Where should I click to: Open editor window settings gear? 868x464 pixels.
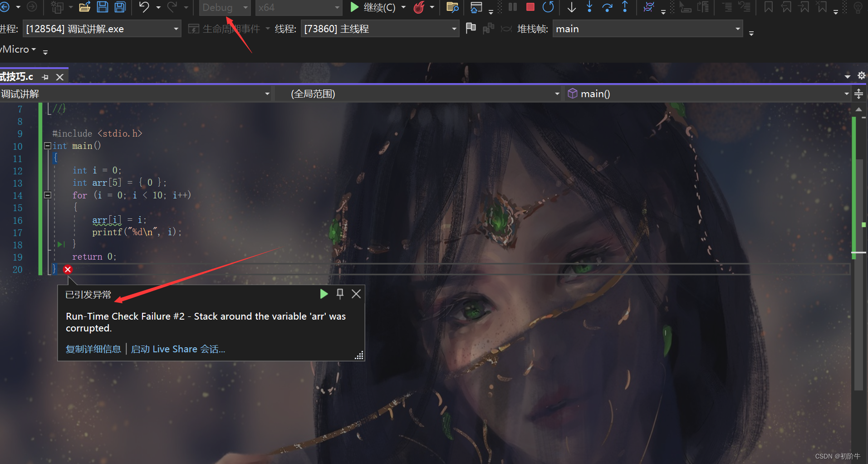pyautogui.click(x=861, y=76)
